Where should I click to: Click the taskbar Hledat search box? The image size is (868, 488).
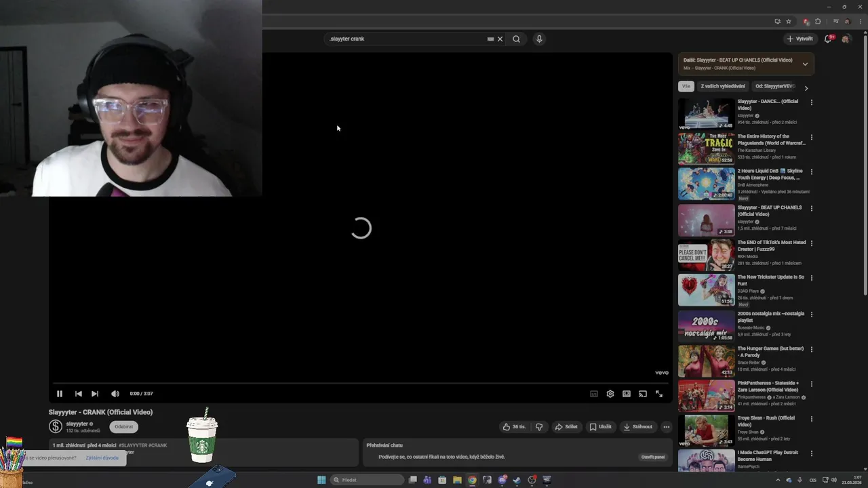(x=366, y=480)
